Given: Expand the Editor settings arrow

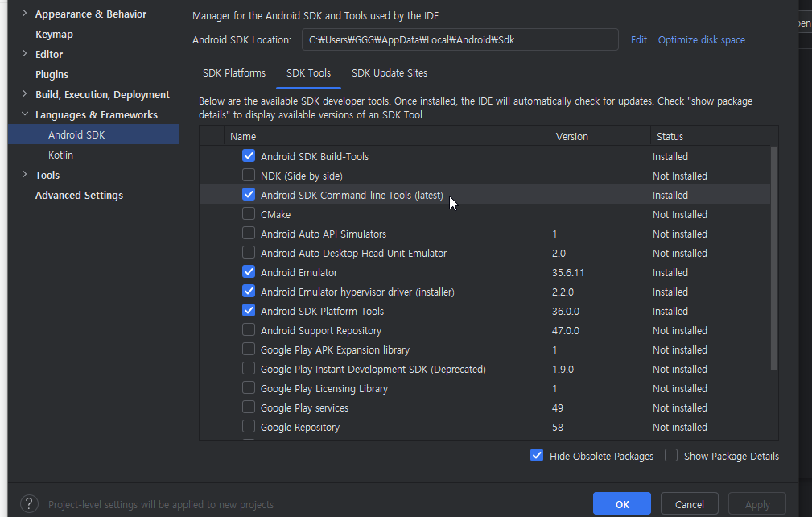Looking at the screenshot, I should (x=24, y=53).
